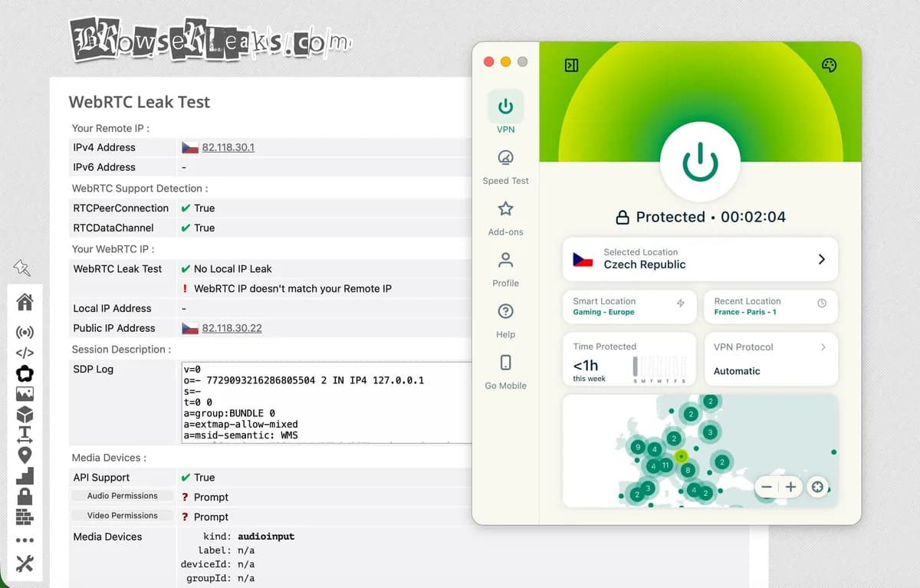Collapse the VPN app sidebar panel icon
The image size is (920, 588).
coord(571,65)
